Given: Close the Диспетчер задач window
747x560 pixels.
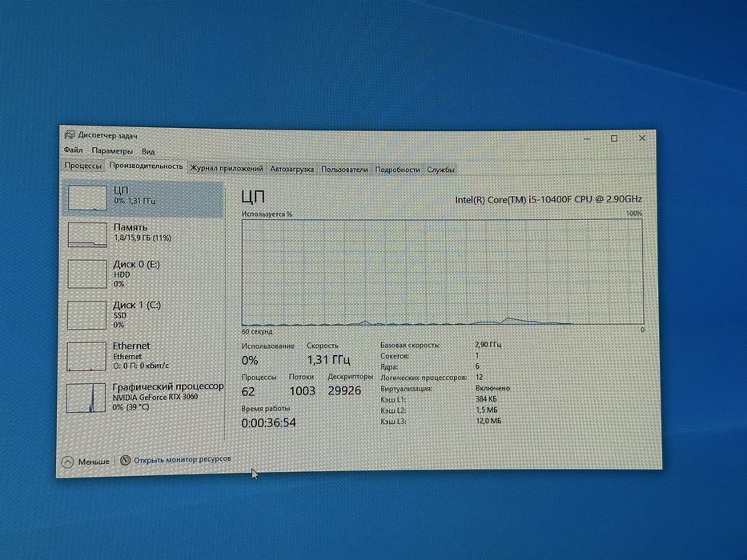Looking at the screenshot, I should pyautogui.click(x=641, y=138).
